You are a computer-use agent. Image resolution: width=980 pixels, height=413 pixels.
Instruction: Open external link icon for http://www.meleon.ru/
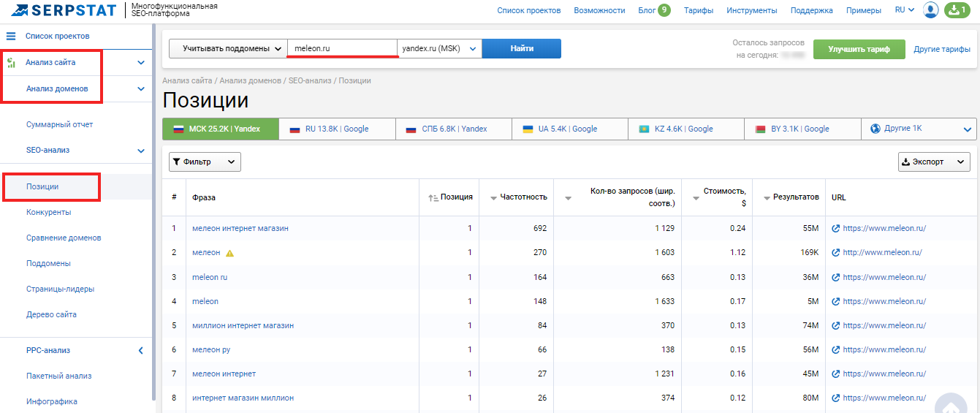835,253
